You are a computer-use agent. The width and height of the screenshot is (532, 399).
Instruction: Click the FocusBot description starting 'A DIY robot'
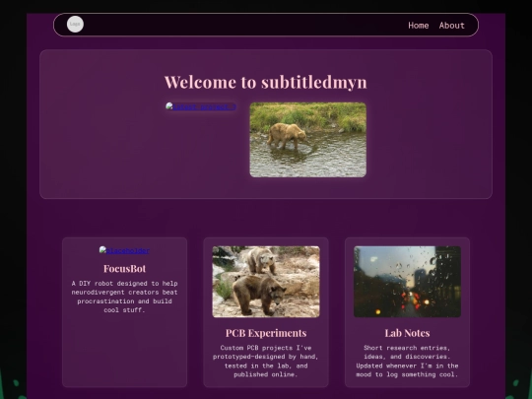pyautogui.click(x=124, y=297)
